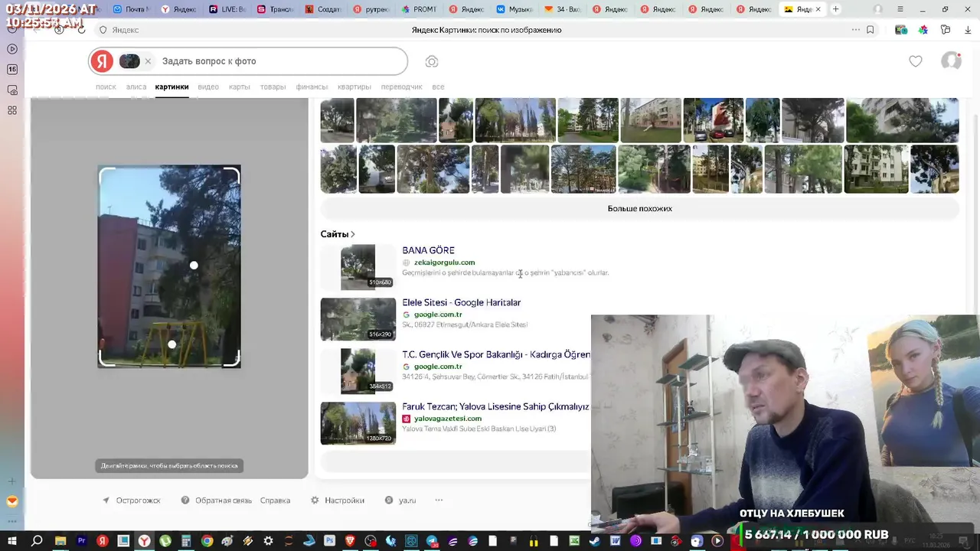Launch Adobe Premiere Pro from taskbar
980x551 pixels.
(81, 541)
